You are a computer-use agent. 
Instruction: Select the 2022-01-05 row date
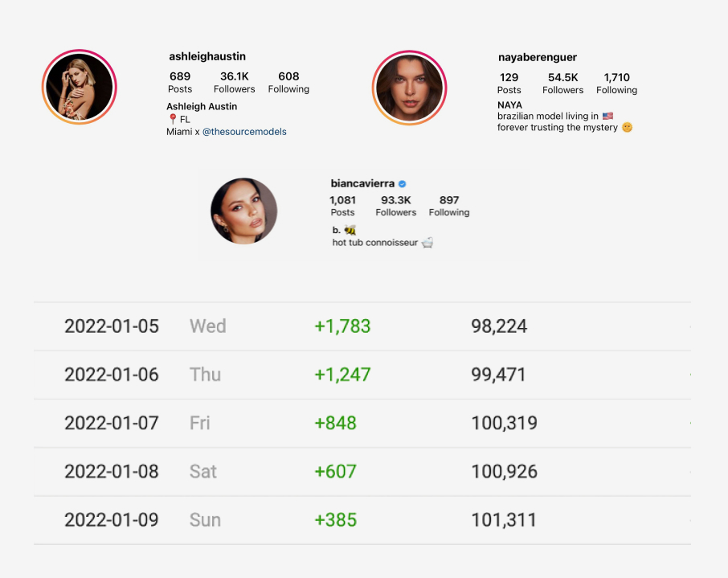point(112,326)
